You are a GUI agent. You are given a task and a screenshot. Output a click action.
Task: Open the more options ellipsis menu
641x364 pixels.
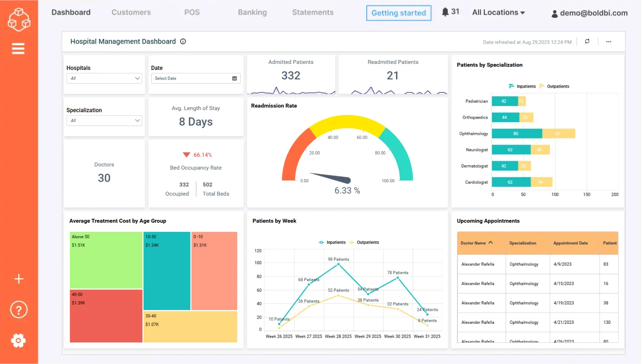pos(609,41)
